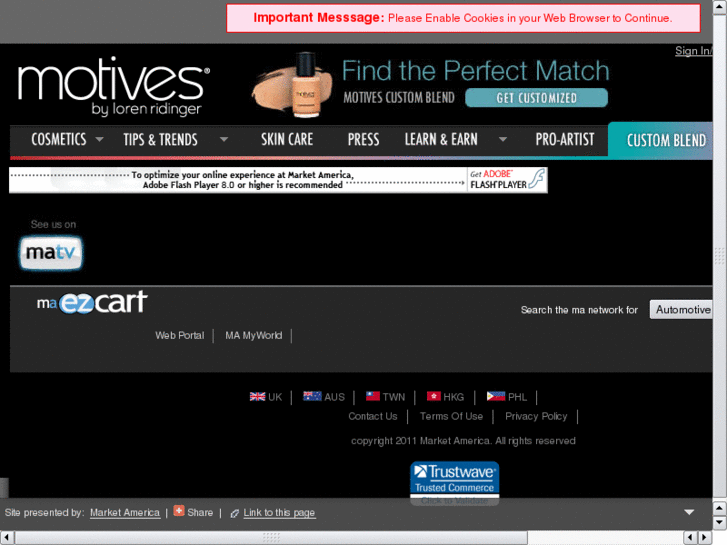Click the copyright 2011 Market America text
The image size is (727, 545).
pos(463,441)
